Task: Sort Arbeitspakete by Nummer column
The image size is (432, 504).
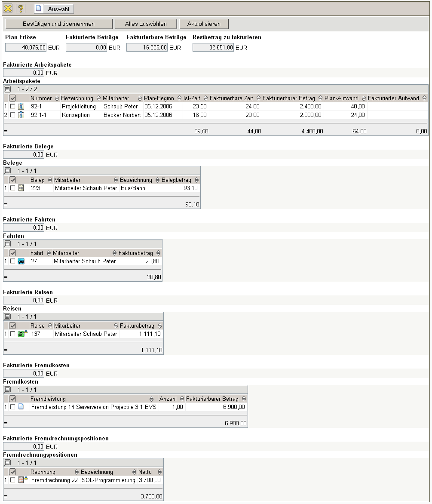Action: tap(57, 98)
